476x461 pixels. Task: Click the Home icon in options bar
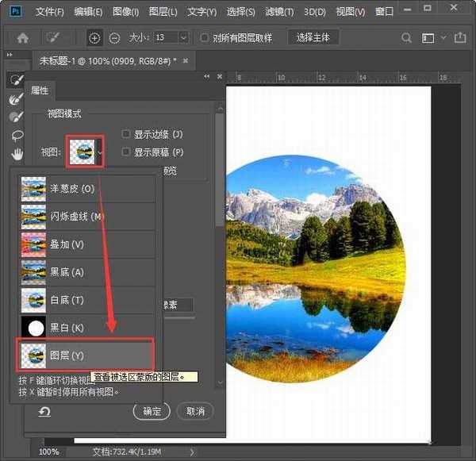click(x=23, y=38)
